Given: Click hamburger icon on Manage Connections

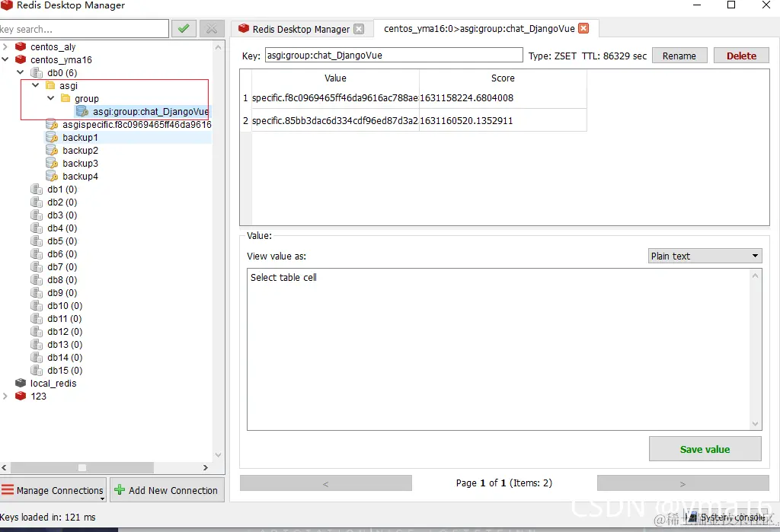Looking at the screenshot, I should 8,489.
